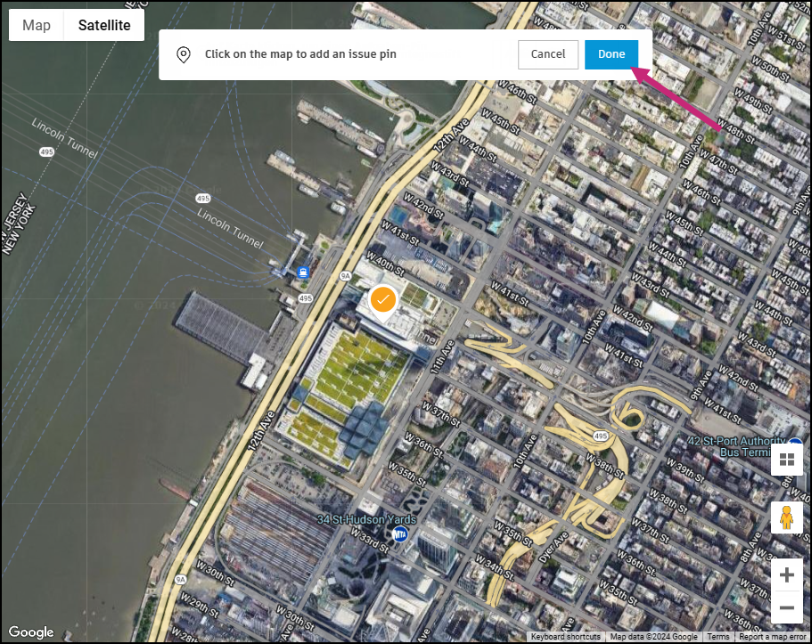Zoom in with the plus button
This screenshot has width=812, height=644.
787,575
